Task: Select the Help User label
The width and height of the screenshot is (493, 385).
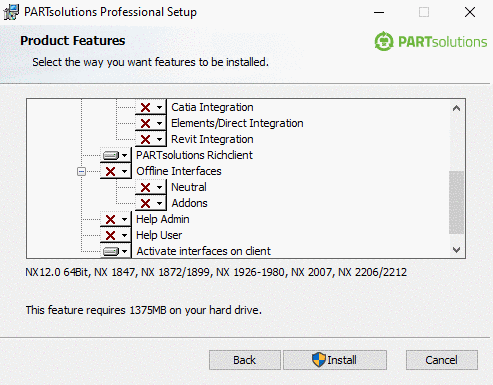Action: (159, 235)
